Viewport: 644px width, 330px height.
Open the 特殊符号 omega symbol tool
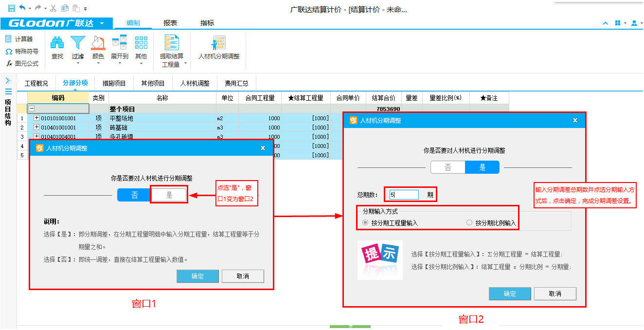pyautogui.click(x=9, y=51)
